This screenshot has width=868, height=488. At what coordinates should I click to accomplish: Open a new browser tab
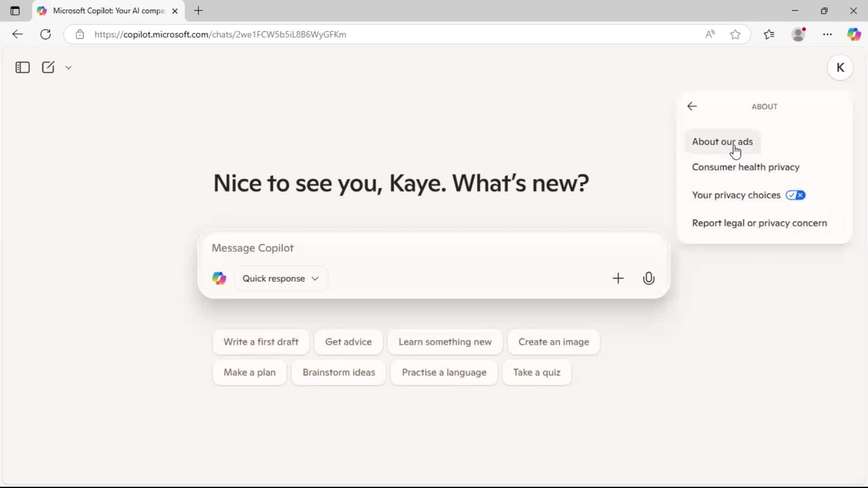point(198,11)
